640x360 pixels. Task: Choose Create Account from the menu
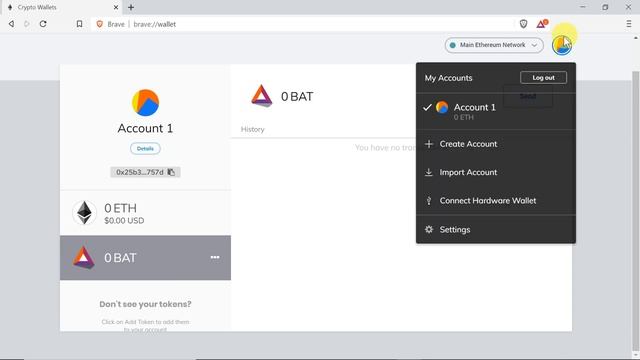coord(496,144)
